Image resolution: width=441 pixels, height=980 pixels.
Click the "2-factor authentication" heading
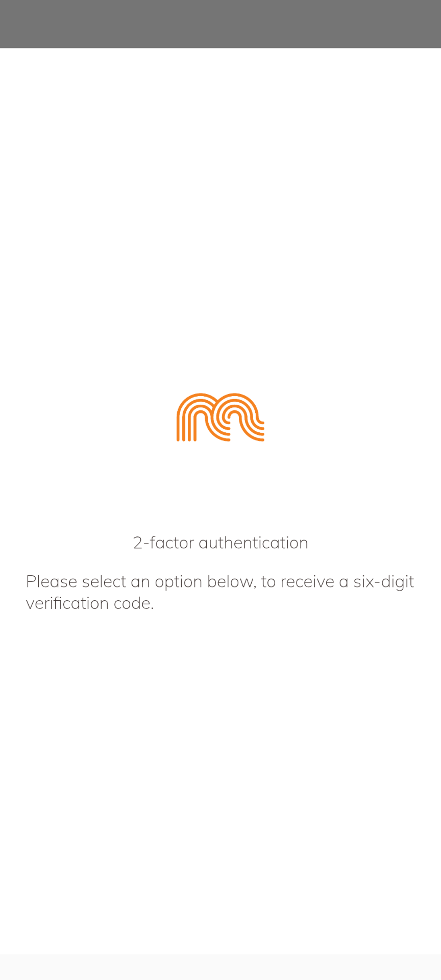tap(220, 543)
